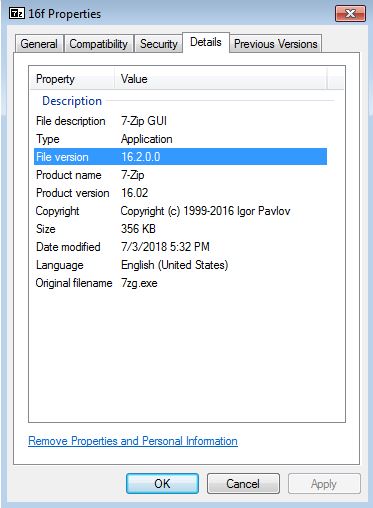Open the Compatibility tab
Viewport: 373px width, 508px height.
(99, 44)
